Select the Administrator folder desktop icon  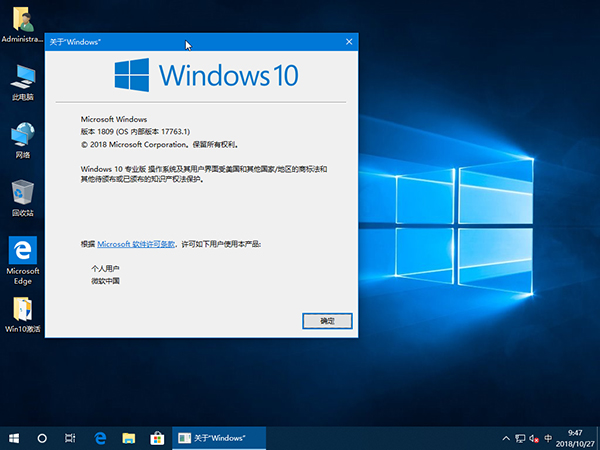[22, 18]
